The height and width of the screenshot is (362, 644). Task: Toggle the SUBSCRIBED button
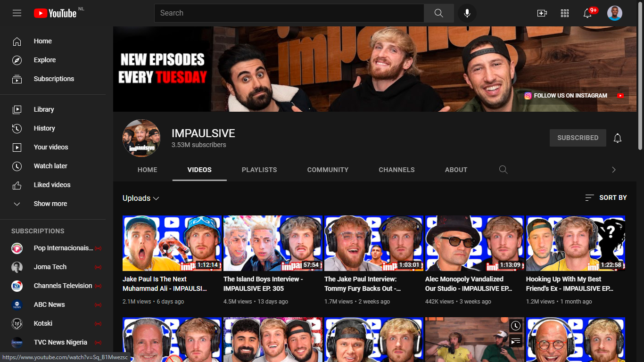click(x=578, y=138)
